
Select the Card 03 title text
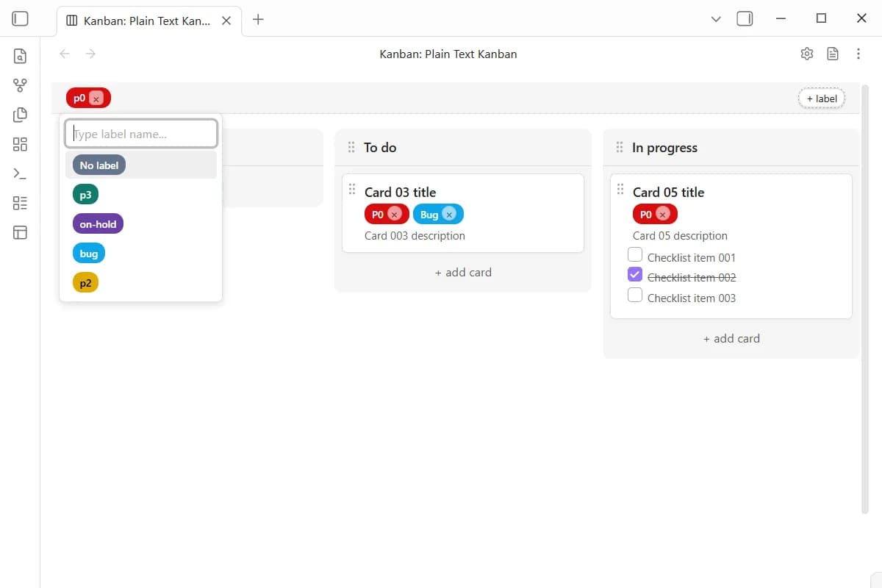coord(401,193)
